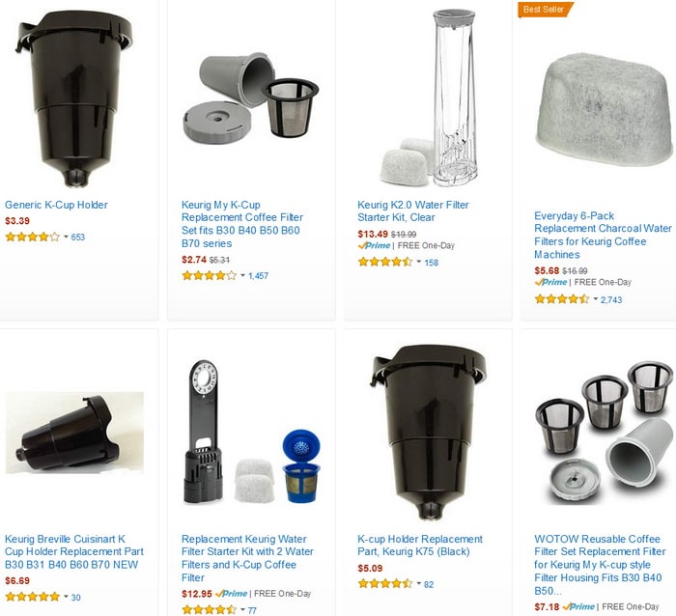676x616 pixels.
Task: Expand rating dropdown arrow next to 653 reviews
Action: 66,237
